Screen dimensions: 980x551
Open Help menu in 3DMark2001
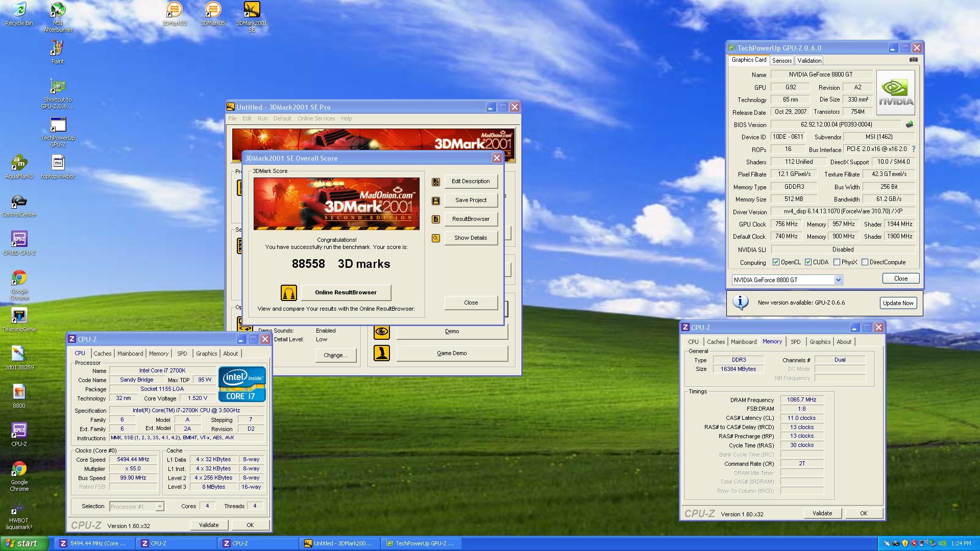[346, 118]
